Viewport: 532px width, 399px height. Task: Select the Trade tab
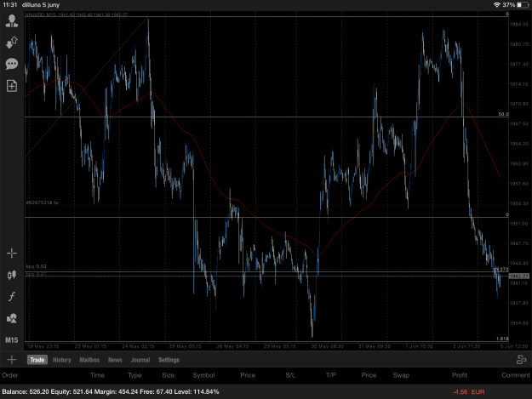coord(37,360)
